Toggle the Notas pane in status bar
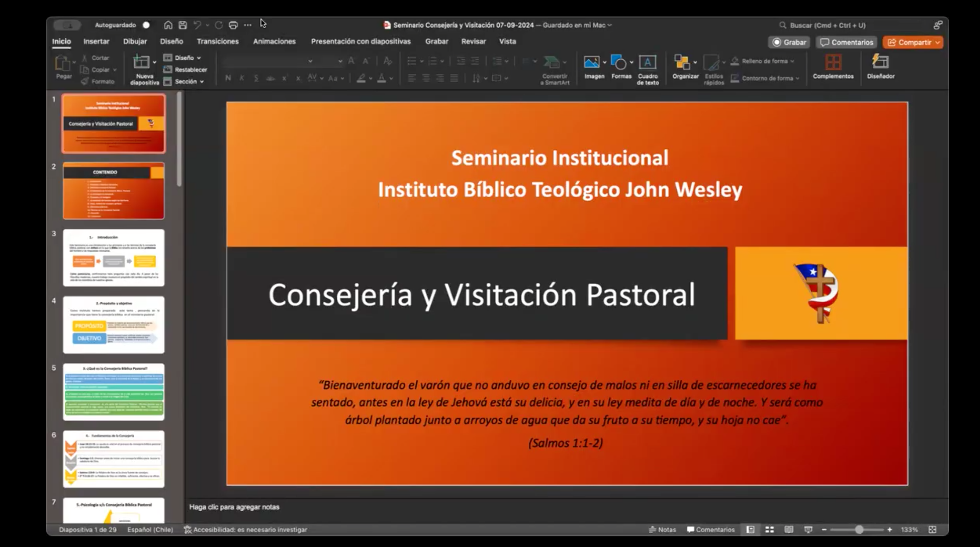 (663, 530)
